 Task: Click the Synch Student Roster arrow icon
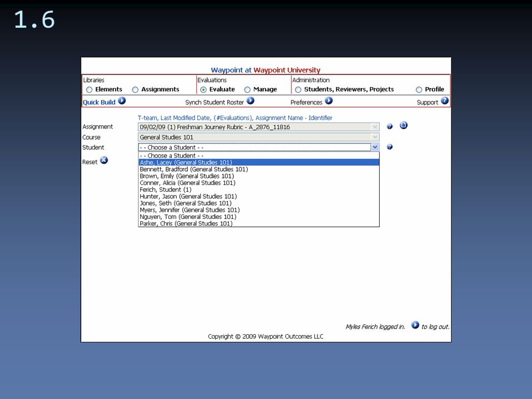[x=250, y=101]
